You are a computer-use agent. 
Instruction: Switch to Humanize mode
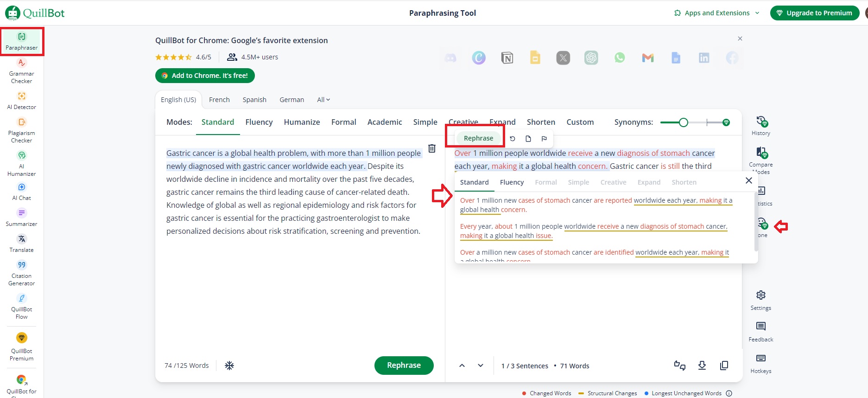[302, 122]
